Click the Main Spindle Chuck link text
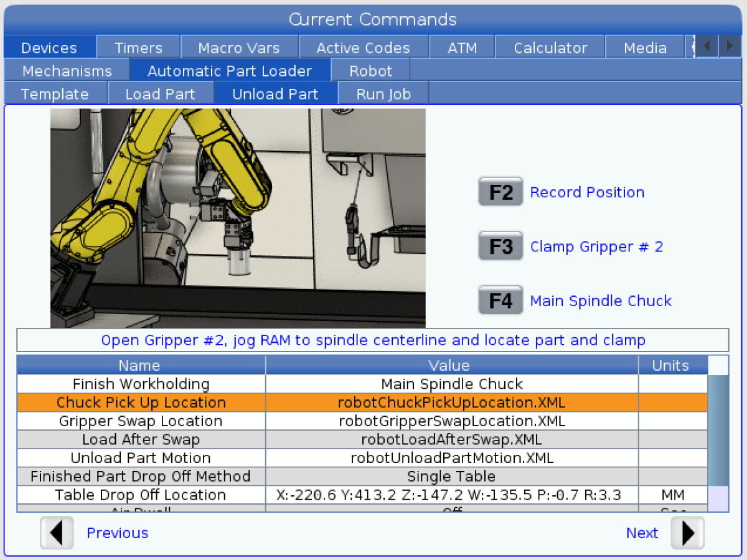 click(x=600, y=301)
